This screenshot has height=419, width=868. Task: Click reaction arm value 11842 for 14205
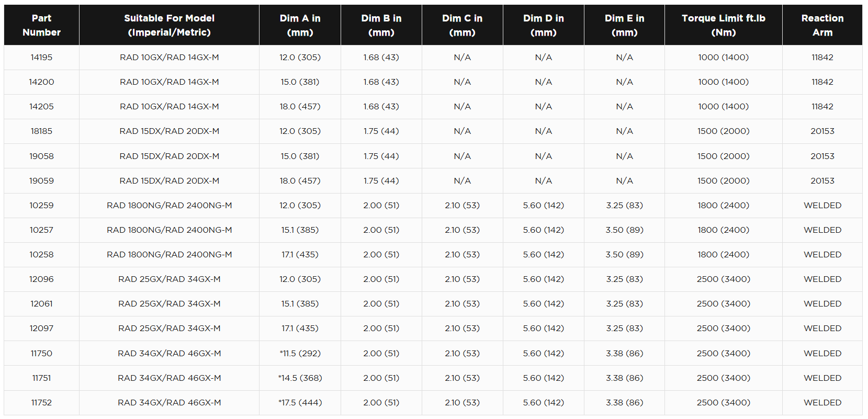coord(822,107)
